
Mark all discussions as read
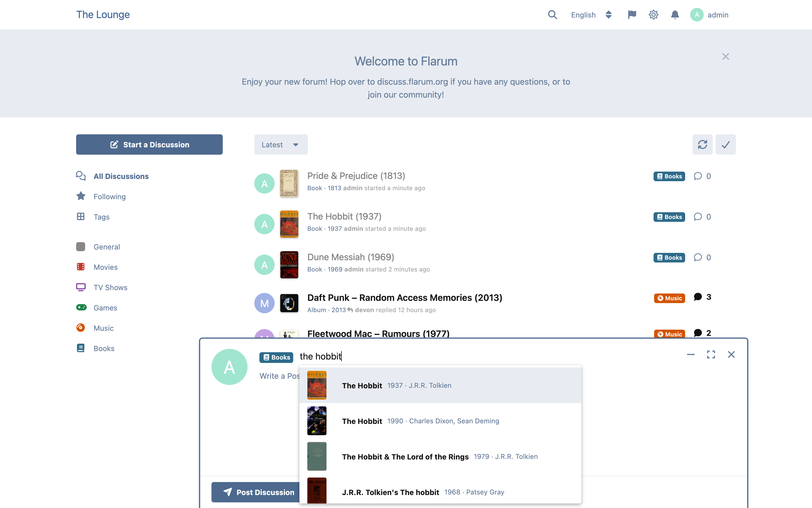tap(725, 144)
